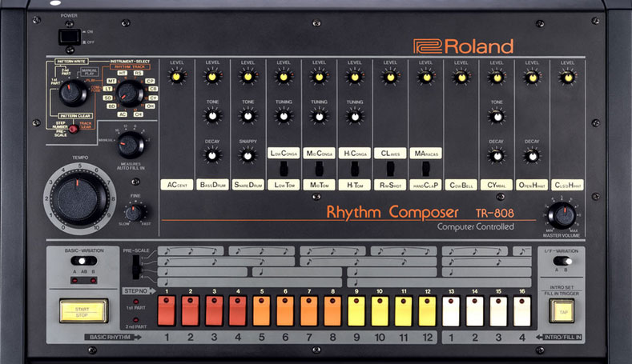Trigger white step button 14
This screenshot has width=632, height=364.
click(475, 311)
